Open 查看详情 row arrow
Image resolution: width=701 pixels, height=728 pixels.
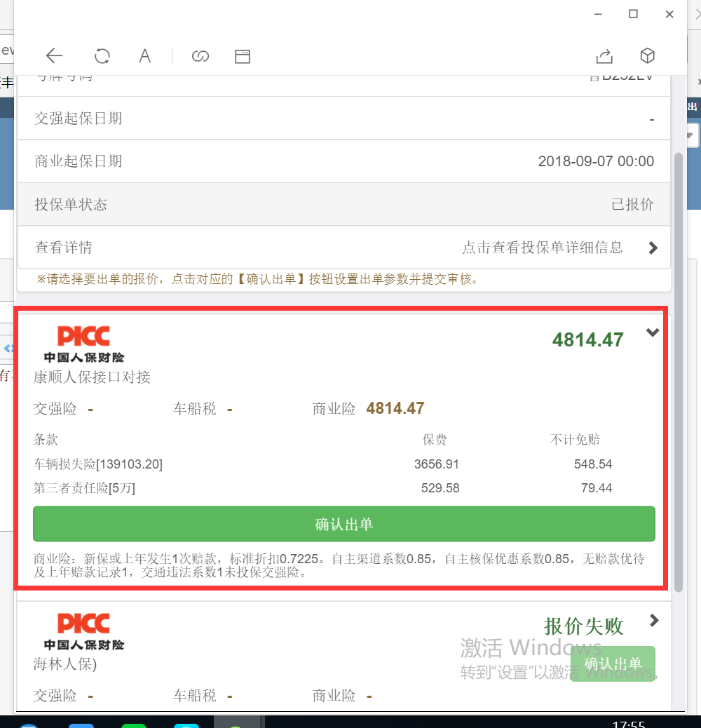click(653, 248)
